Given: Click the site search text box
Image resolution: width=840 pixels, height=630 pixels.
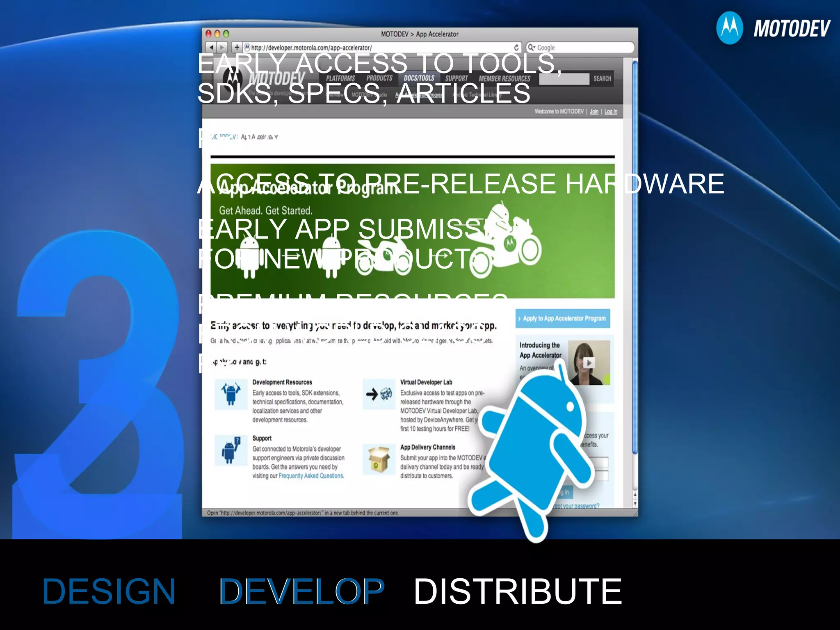Looking at the screenshot, I should (x=564, y=79).
